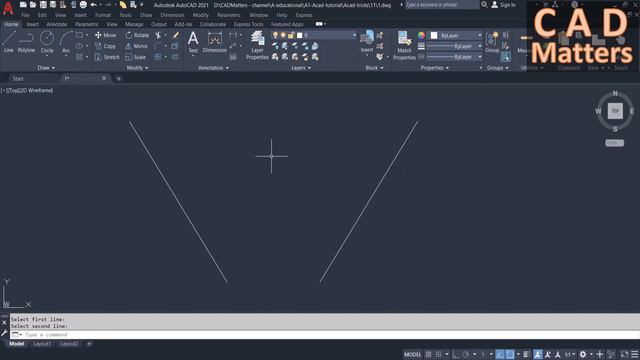Switch to the Parametric ribbon tab
Viewport: 640px width, 360px height.
click(87, 24)
